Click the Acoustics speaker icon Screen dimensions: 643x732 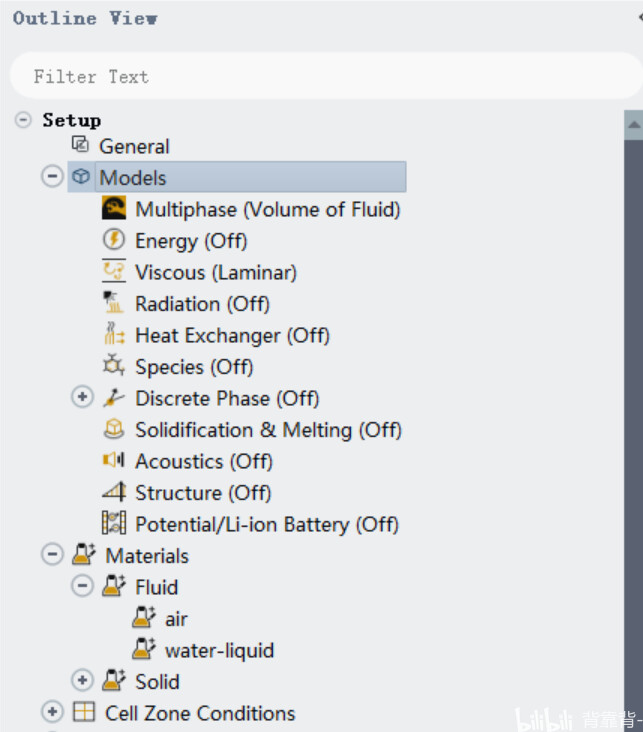115,461
